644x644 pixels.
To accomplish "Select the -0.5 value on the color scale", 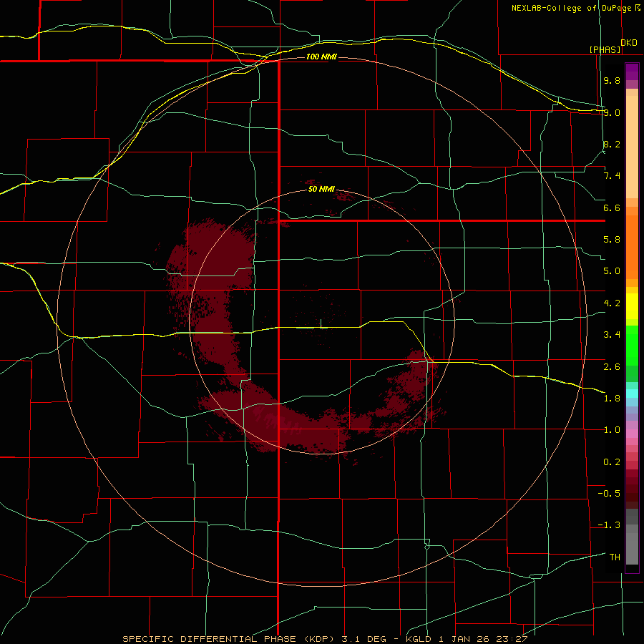I will (x=609, y=494).
